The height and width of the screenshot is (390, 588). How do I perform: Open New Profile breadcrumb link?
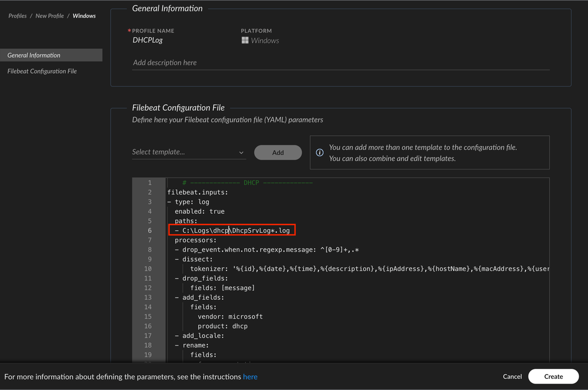tap(49, 16)
